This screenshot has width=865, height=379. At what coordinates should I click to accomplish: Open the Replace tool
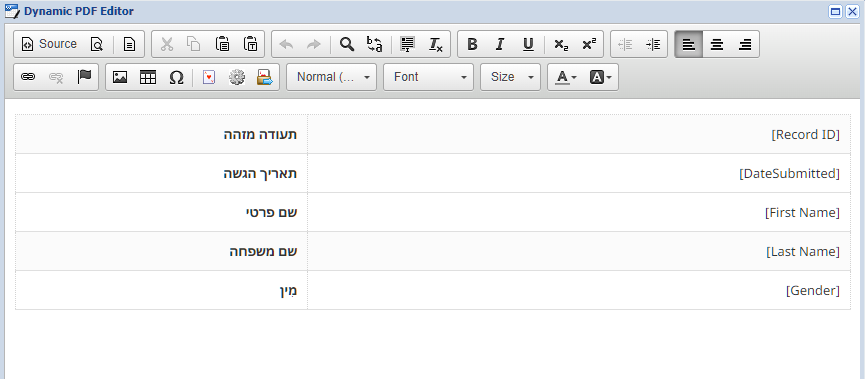(x=375, y=44)
